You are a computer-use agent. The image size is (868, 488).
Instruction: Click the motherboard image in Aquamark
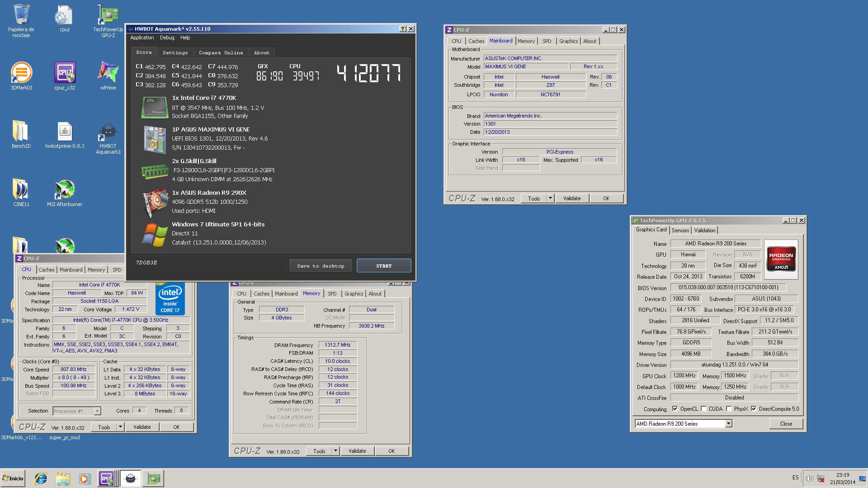155,140
